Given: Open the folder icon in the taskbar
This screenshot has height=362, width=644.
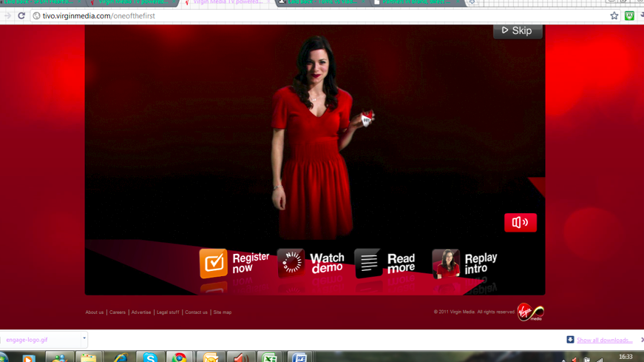Looking at the screenshot, I should click(89, 357).
